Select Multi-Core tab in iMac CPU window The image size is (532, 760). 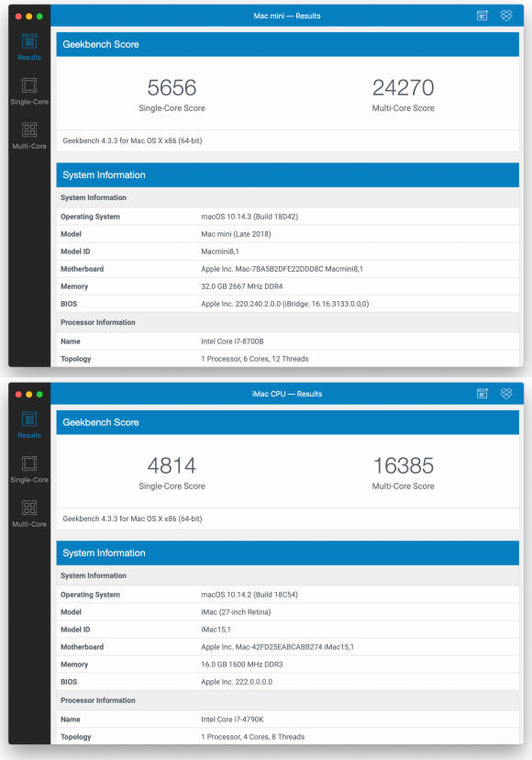pos(29,514)
